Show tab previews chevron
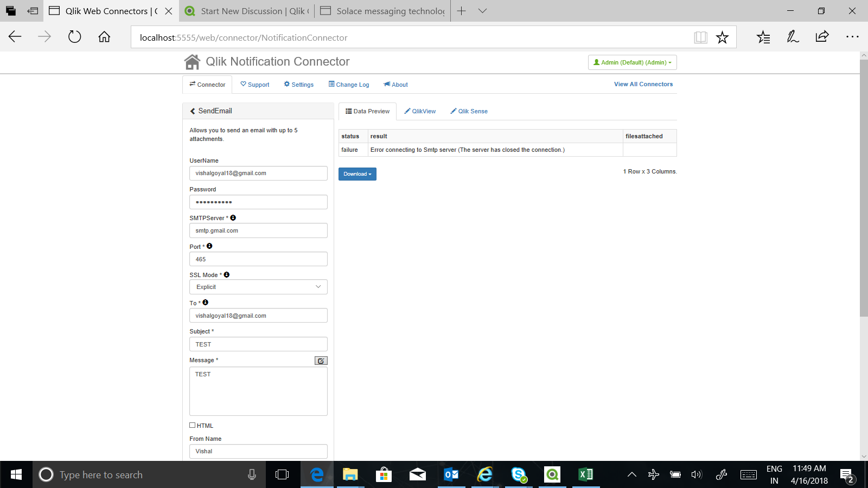Screen dimensions: 868x488 pos(482,11)
